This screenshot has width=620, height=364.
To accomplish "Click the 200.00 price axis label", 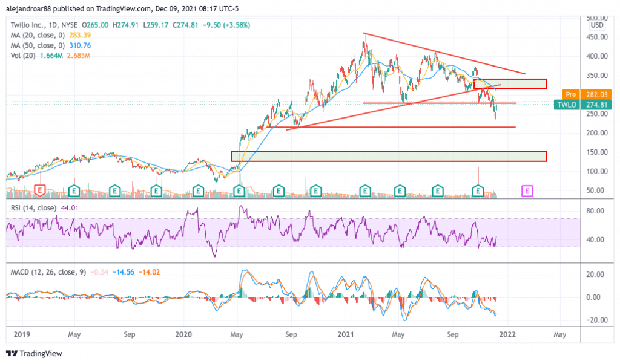I will 596,133.
